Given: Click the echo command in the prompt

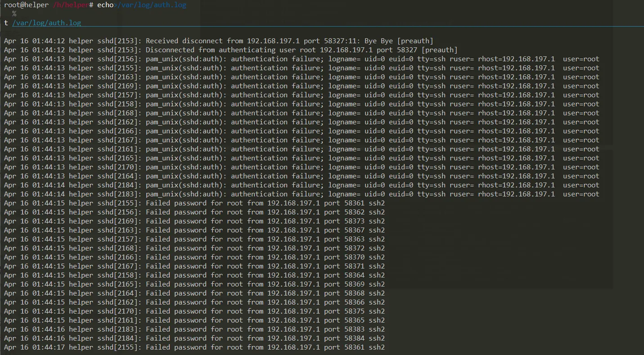Looking at the screenshot, I should click(x=105, y=5).
